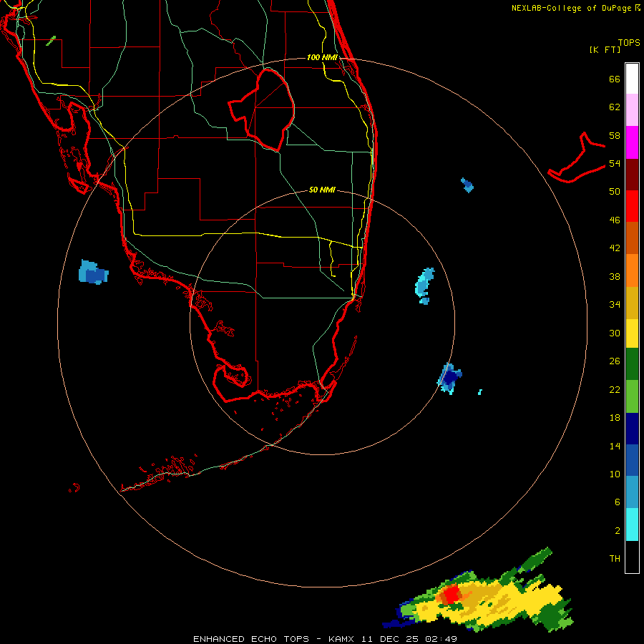Image resolution: width=644 pixels, height=644 pixels.
Task: Click the K FT units label
Action: click(x=605, y=50)
